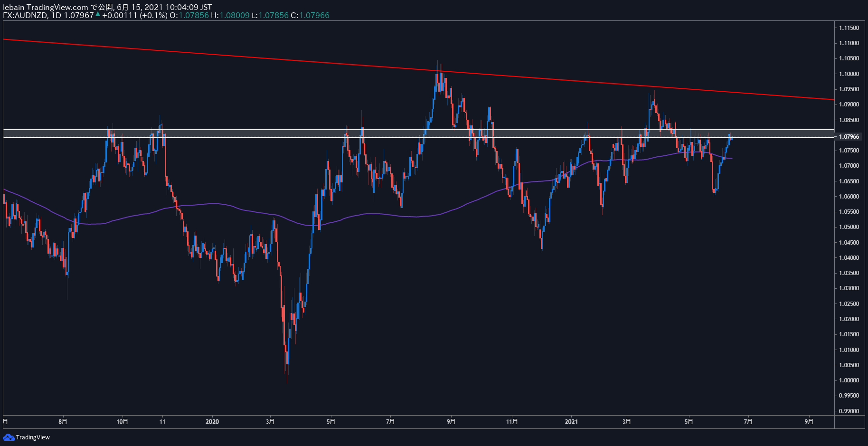Screen dimensions: 868x446
Task: Click the green up-arrow change indicator
Action: point(98,15)
